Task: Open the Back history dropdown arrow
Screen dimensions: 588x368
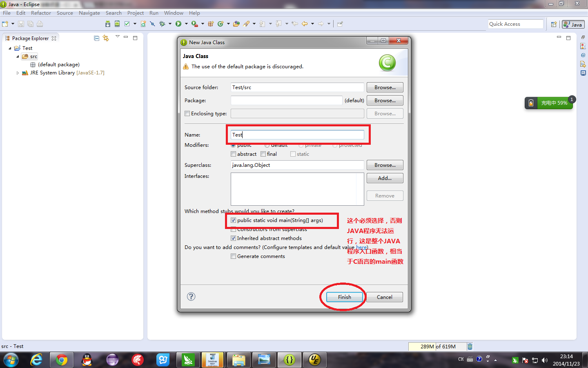Action: 312,24
